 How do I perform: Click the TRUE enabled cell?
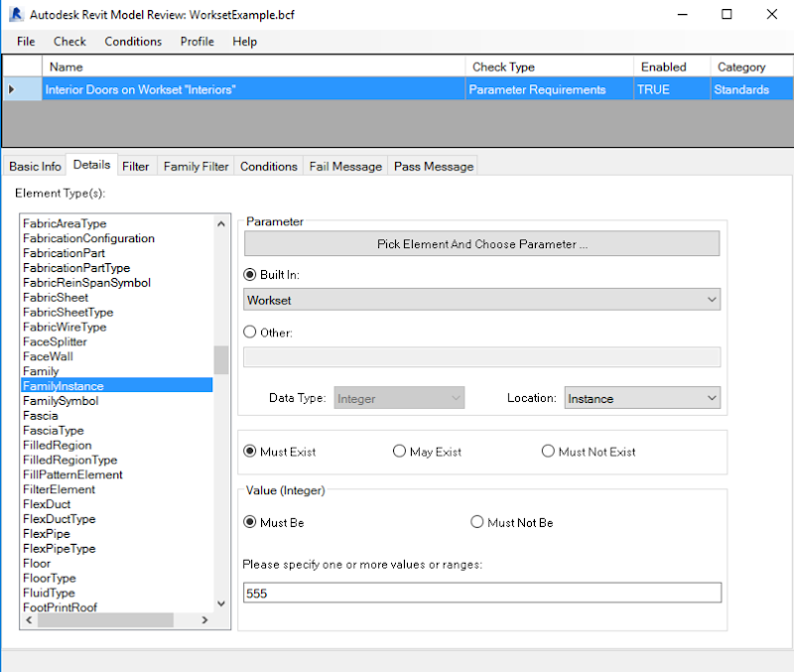point(672,89)
